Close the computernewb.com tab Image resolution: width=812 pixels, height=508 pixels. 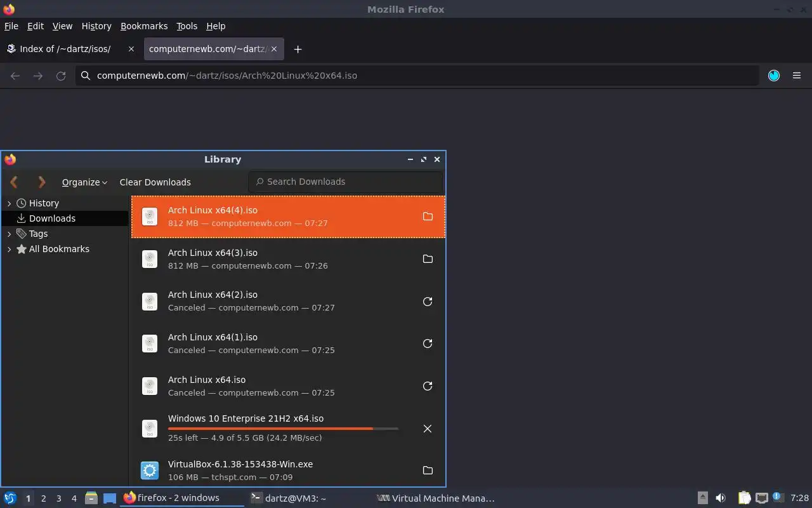click(x=275, y=49)
